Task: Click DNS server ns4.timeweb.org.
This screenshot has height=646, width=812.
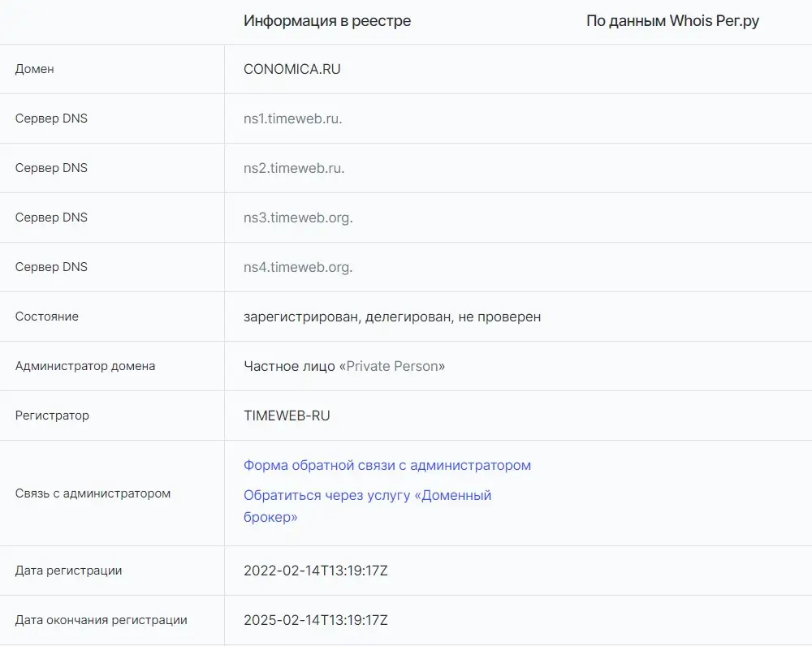Action: (x=298, y=267)
